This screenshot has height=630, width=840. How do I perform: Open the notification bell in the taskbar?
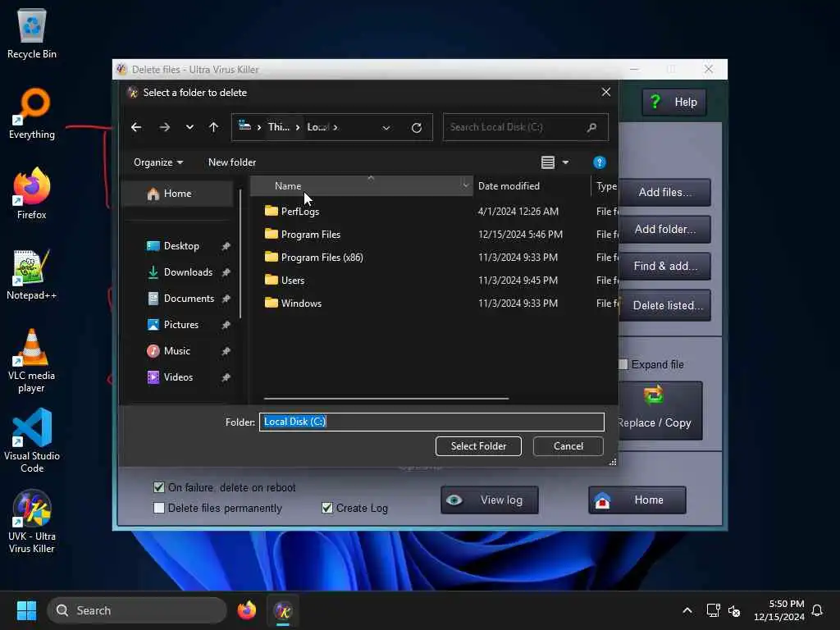point(817,610)
